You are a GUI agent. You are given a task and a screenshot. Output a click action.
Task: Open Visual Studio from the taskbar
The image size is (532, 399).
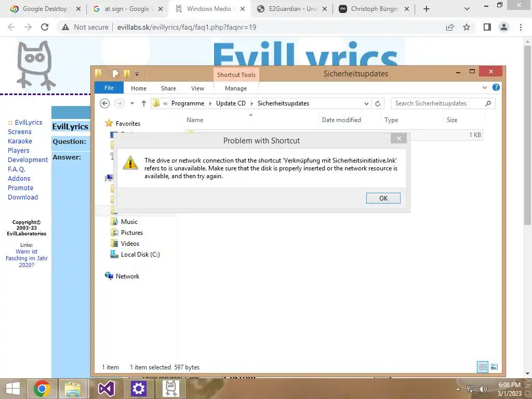point(106,389)
